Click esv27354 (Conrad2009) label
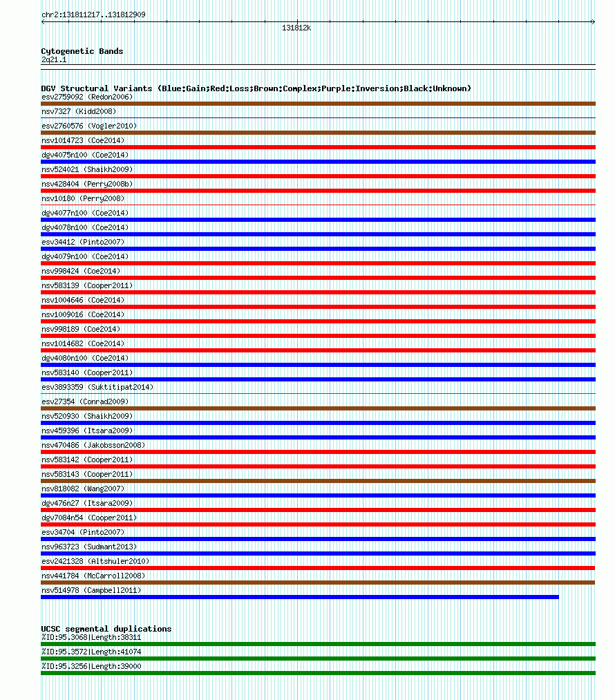The height and width of the screenshot is (700, 615). click(85, 401)
